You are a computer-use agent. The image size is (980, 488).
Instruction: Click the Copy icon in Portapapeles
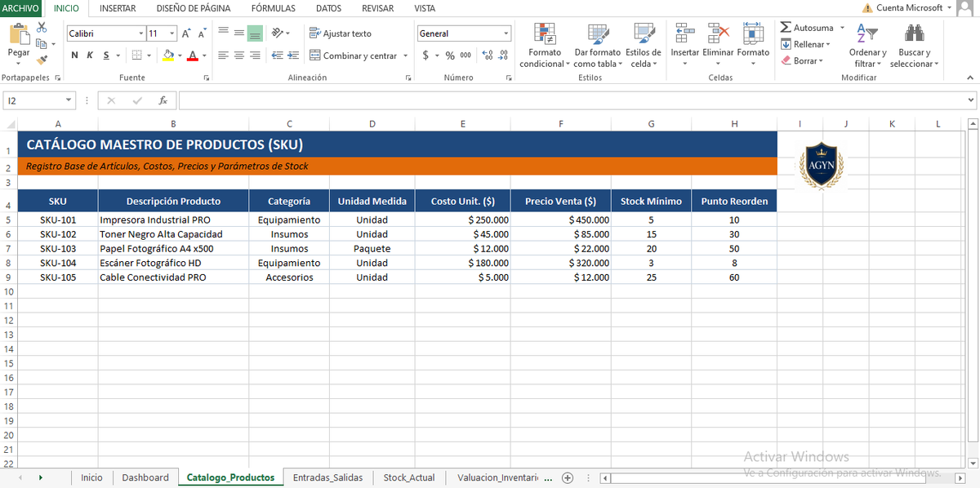(x=42, y=43)
